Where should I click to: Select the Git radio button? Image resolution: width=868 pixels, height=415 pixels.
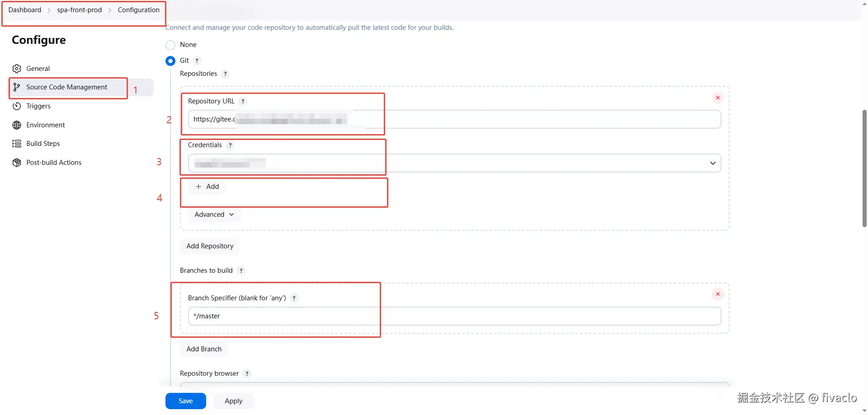[x=170, y=61]
